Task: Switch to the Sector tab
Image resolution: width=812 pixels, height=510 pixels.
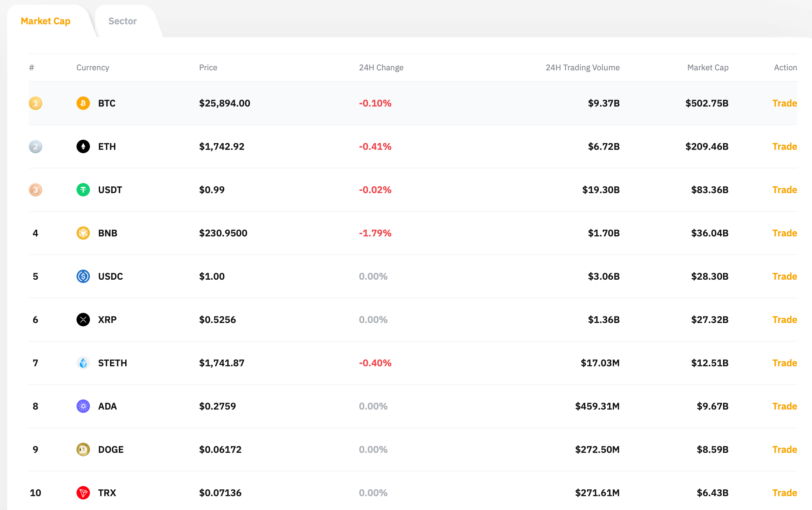Action: click(122, 21)
